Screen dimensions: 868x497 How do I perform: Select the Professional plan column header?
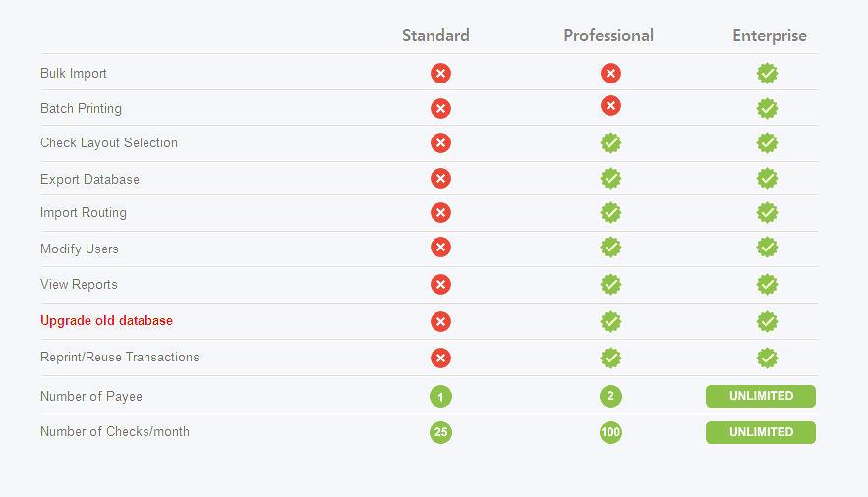[x=608, y=35]
